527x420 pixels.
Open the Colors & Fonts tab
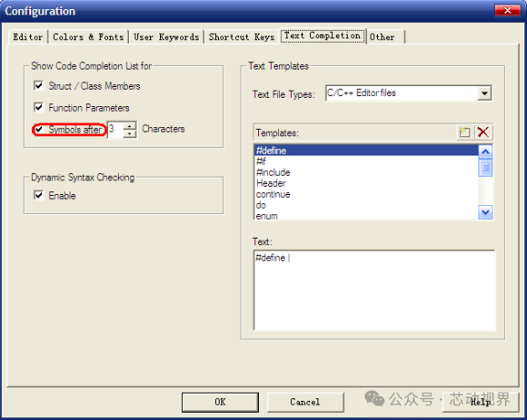89,37
